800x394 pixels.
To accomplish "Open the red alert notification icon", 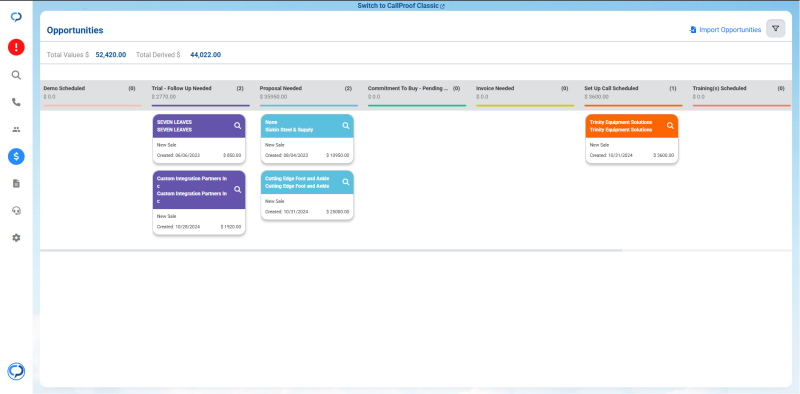I will click(16, 47).
